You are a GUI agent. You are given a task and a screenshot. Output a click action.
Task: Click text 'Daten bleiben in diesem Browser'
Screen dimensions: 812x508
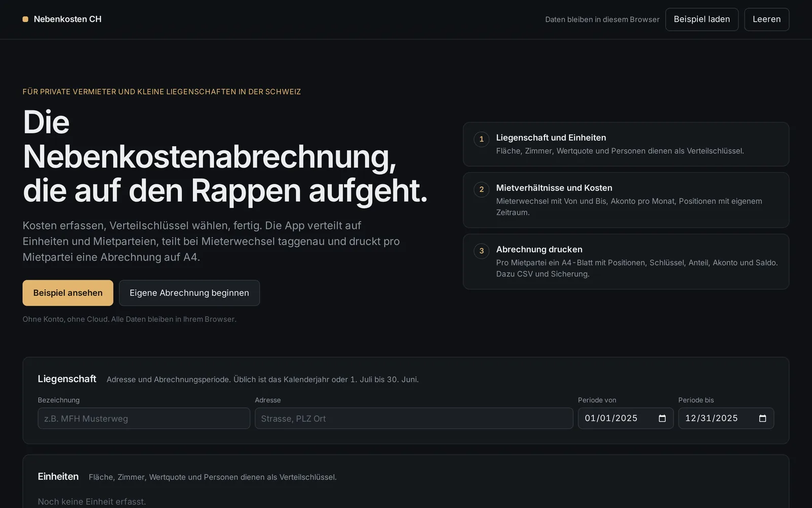602,19
